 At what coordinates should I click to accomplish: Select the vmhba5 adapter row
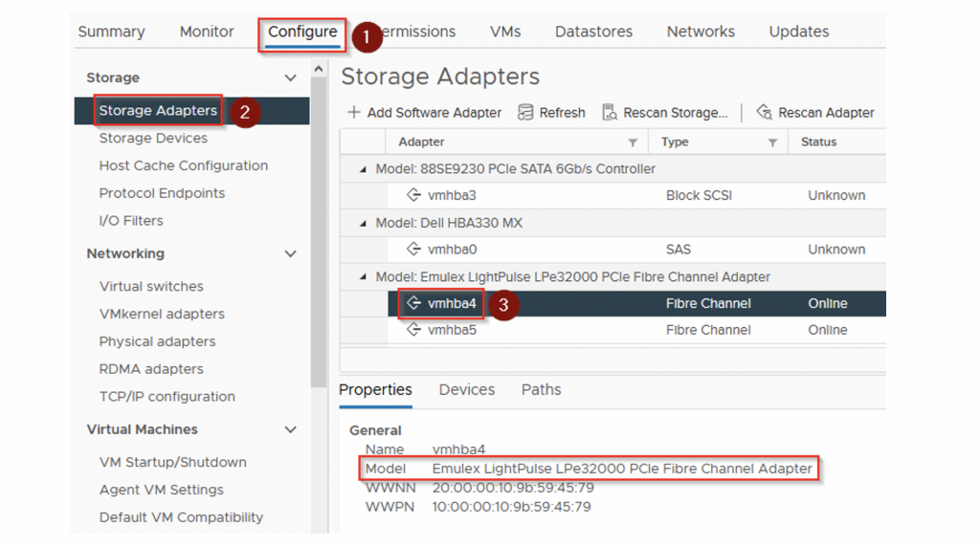coord(612,330)
